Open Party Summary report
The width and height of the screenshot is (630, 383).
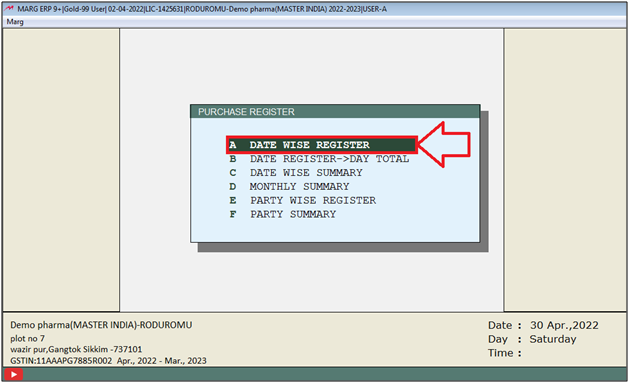[x=282, y=214]
